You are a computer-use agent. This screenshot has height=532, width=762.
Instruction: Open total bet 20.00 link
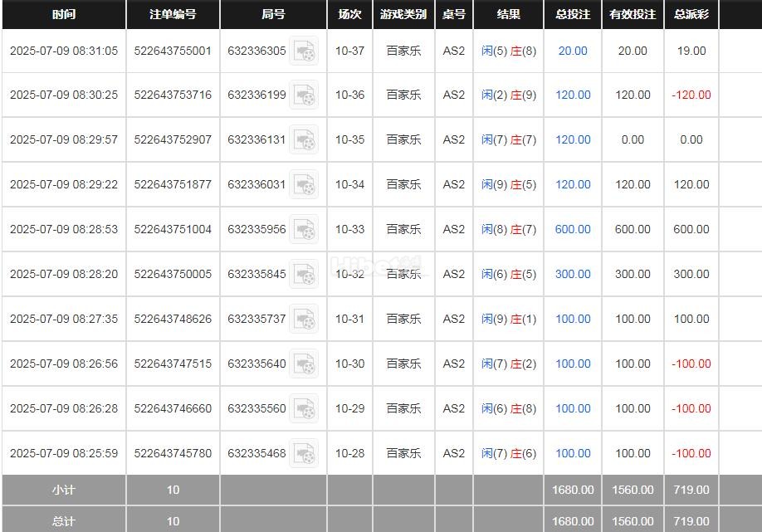pyautogui.click(x=573, y=51)
